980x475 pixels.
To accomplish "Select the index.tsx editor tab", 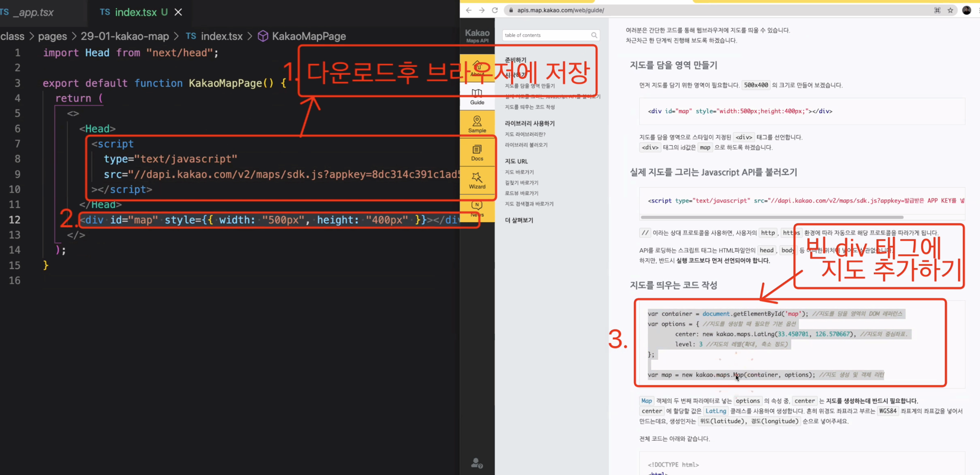I will (135, 13).
